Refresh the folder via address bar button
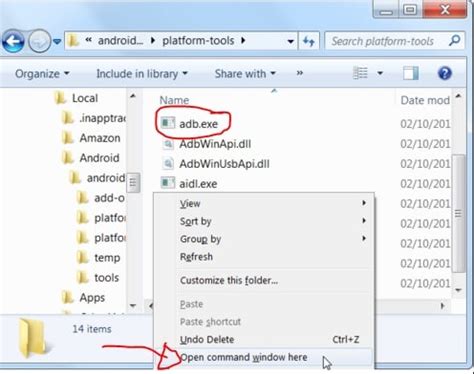 point(309,41)
